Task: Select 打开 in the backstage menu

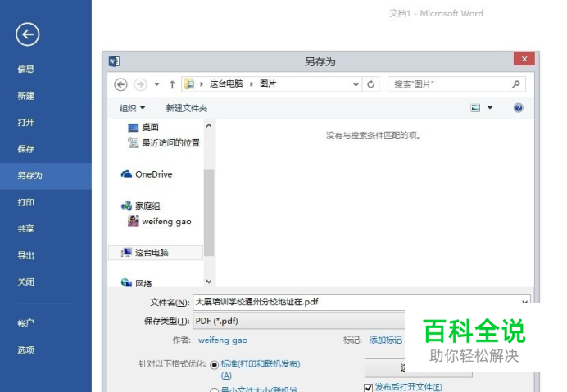Action: click(25, 122)
